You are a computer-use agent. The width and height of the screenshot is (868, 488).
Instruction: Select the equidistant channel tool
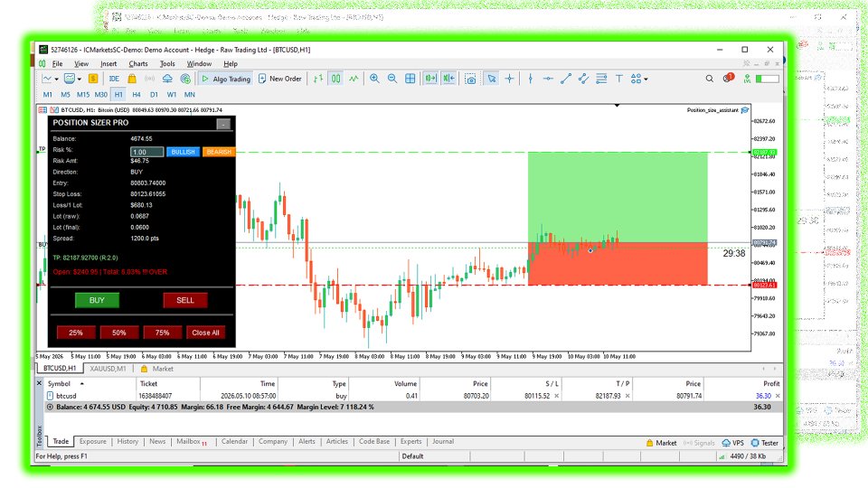(583, 79)
